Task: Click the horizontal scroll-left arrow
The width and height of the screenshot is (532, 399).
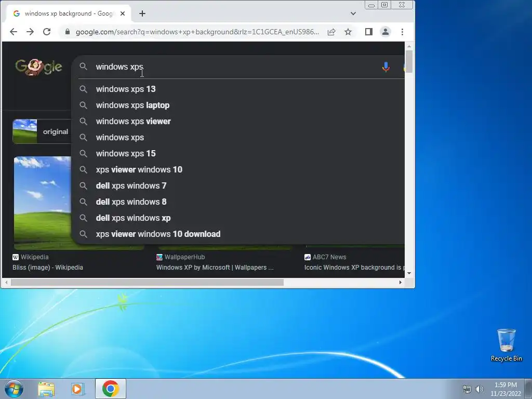Action: [6, 282]
